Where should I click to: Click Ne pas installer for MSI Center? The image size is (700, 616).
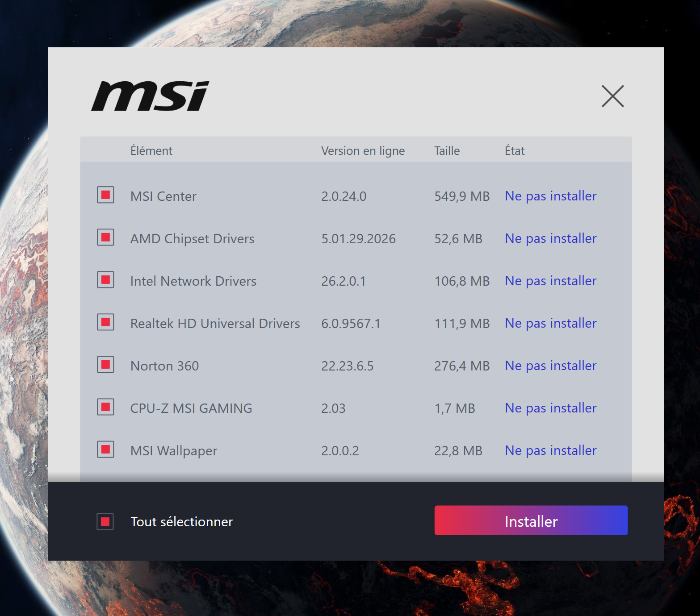551,196
